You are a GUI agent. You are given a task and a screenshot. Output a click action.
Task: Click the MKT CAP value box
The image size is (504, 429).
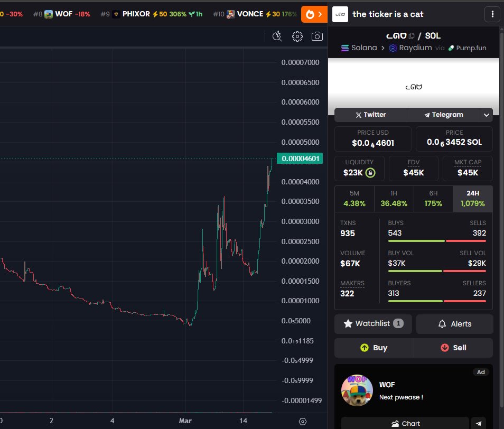[468, 169]
